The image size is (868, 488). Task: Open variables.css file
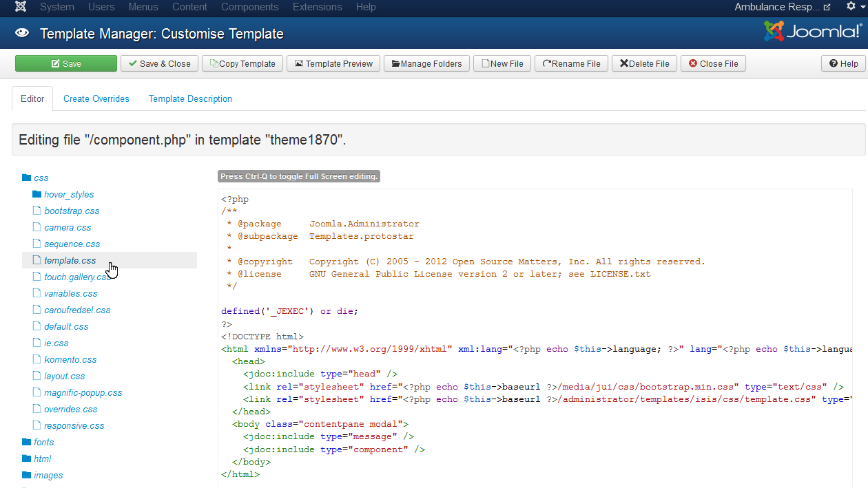tap(71, 294)
